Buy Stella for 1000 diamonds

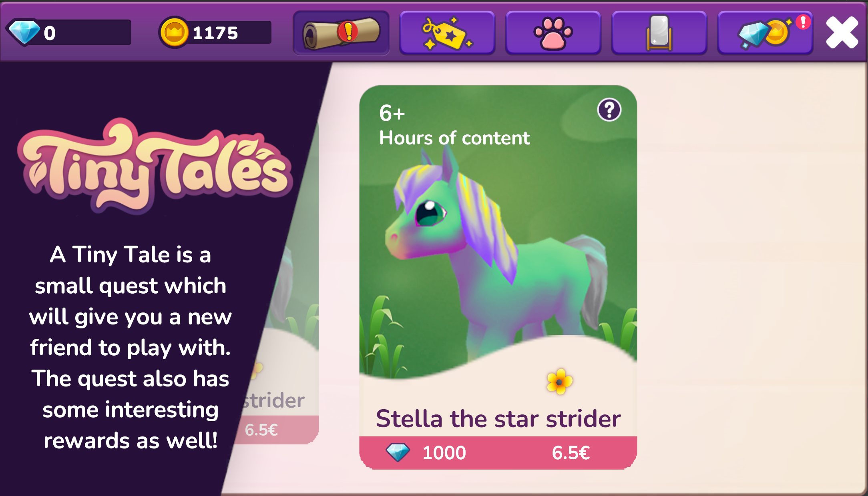426,453
